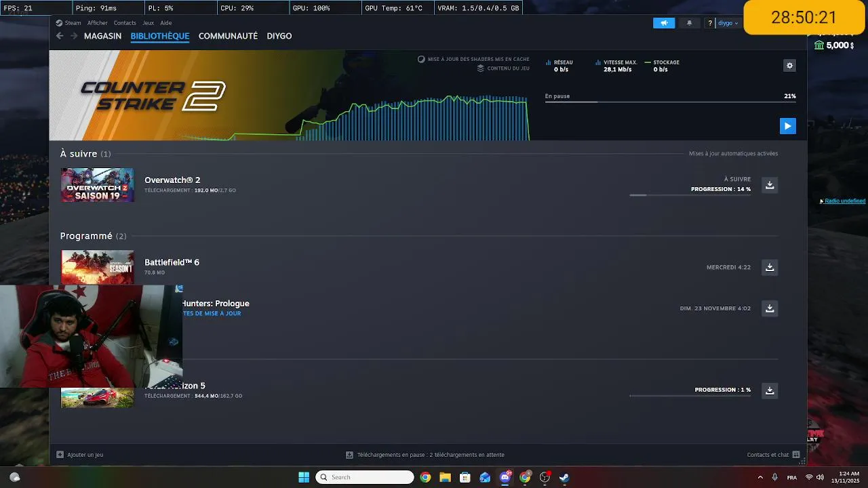This screenshot has width=868, height=488.
Task: Open Discord from the taskbar
Action: tap(505, 477)
